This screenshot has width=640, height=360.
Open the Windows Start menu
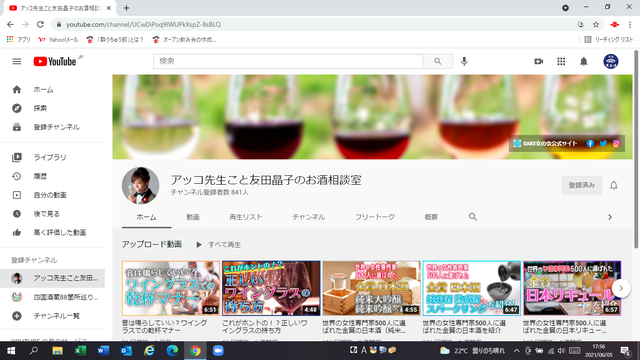click(11, 351)
